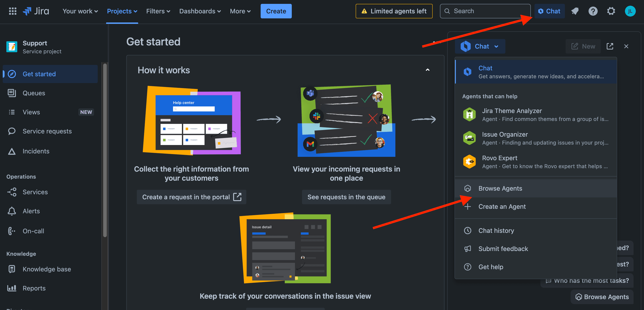This screenshot has height=310, width=644.
Task: Click the Issue Organizer agent icon
Action: click(x=469, y=138)
